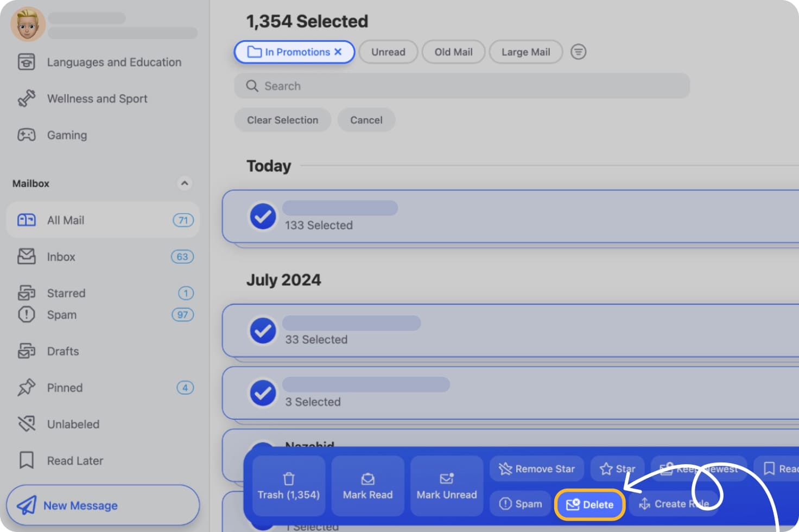Viewport: 799px width, 532px height.
Task: Open the filter options menu
Action: 579,52
